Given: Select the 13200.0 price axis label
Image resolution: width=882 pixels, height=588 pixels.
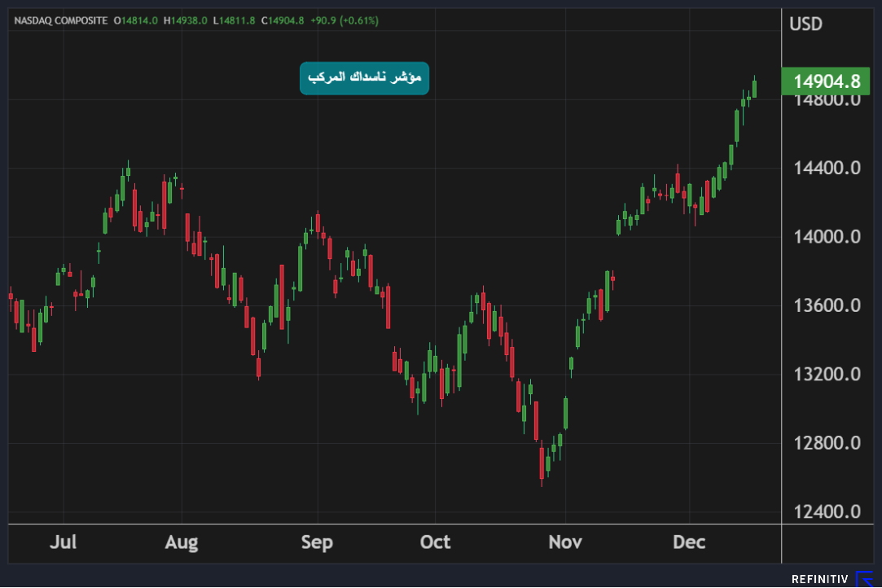Looking at the screenshot, I should pos(827,375).
